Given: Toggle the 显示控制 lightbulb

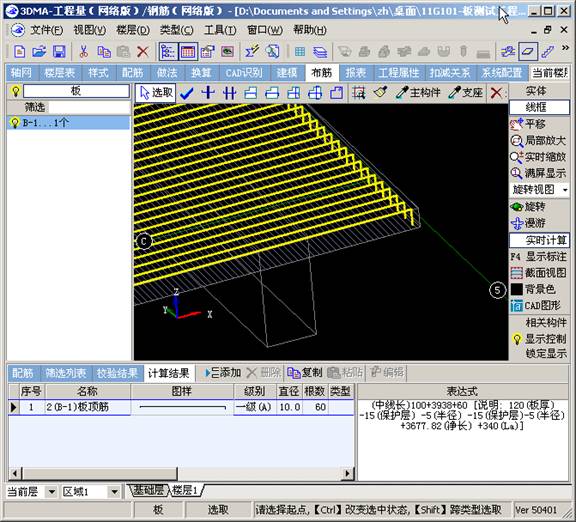Looking at the screenshot, I should (x=517, y=339).
